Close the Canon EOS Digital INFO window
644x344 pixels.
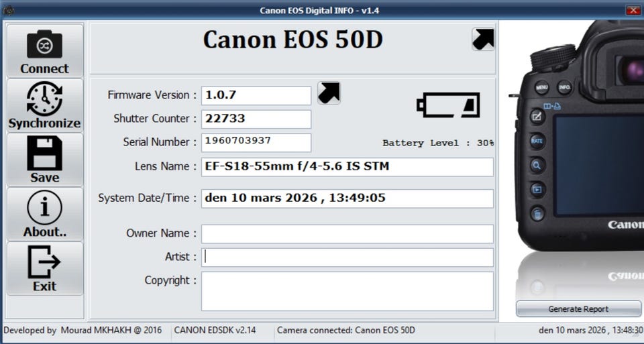[x=633, y=10]
